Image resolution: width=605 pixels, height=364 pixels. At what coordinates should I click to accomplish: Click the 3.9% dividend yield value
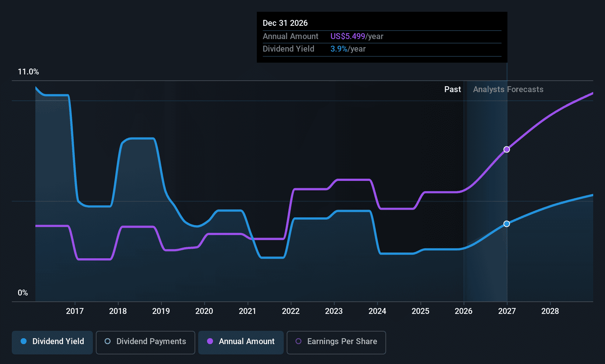pos(339,49)
